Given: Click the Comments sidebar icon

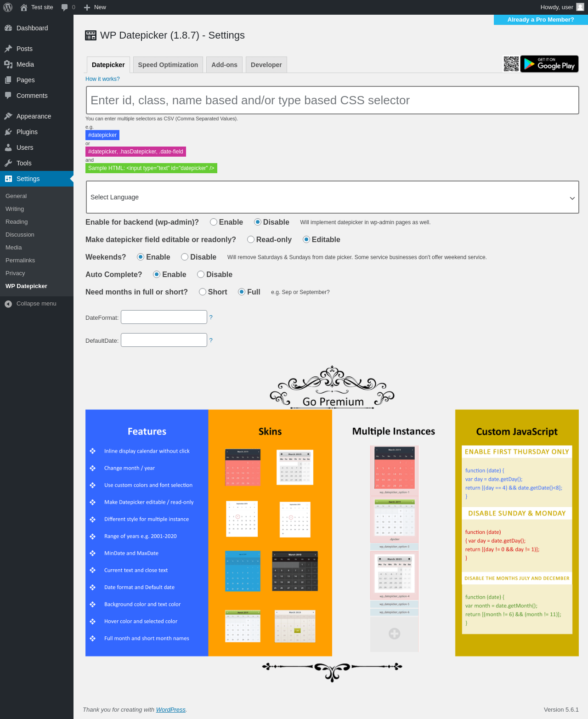Looking at the screenshot, I should tap(8, 96).
